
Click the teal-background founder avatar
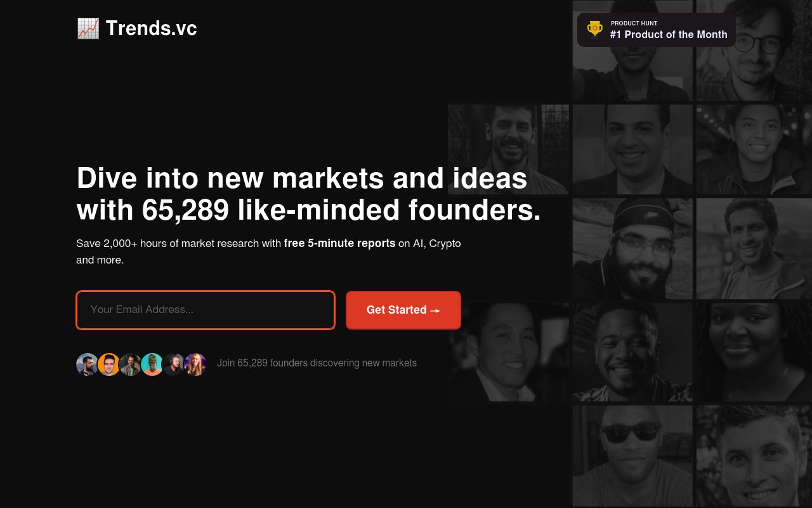[x=152, y=364]
